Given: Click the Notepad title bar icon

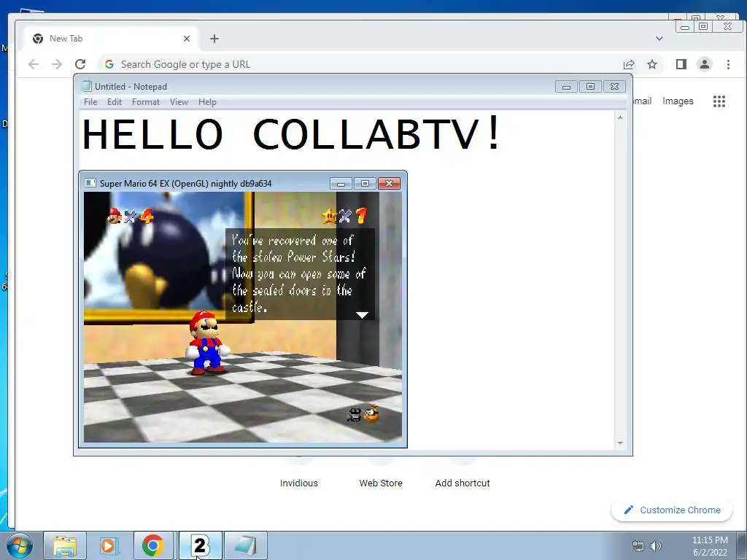Looking at the screenshot, I should [x=86, y=86].
